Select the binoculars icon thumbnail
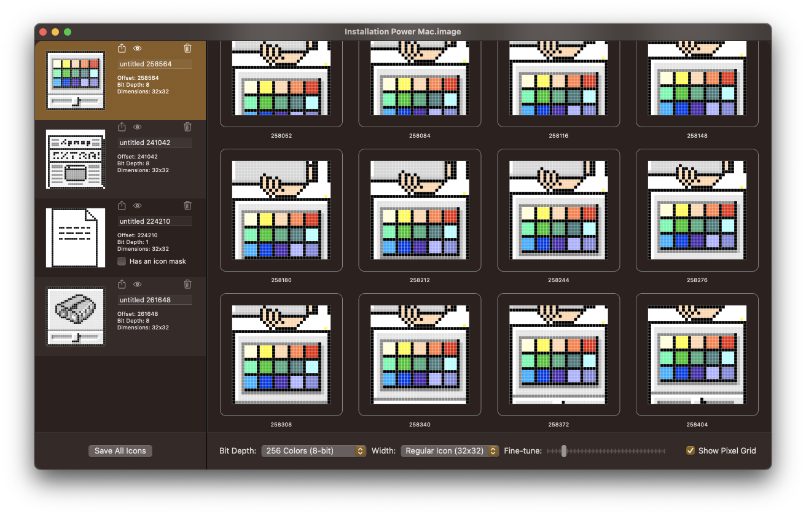Image resolution: width=806 pixels, height=515 pixels. point(76,317)
